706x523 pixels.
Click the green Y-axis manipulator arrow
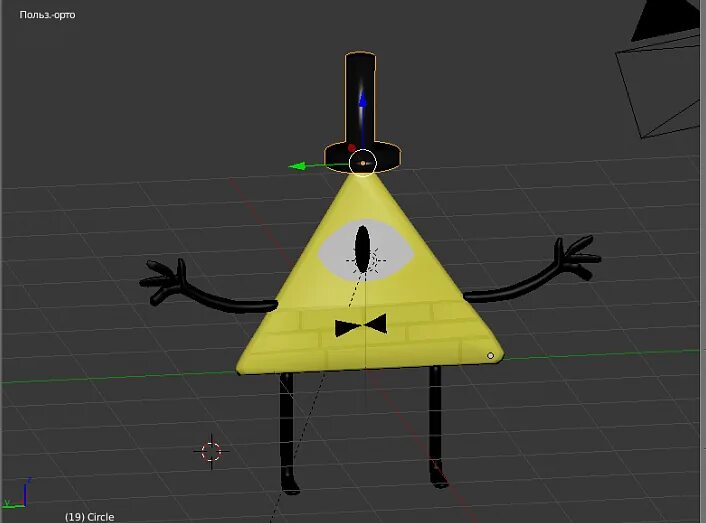(x=297, y=167)
